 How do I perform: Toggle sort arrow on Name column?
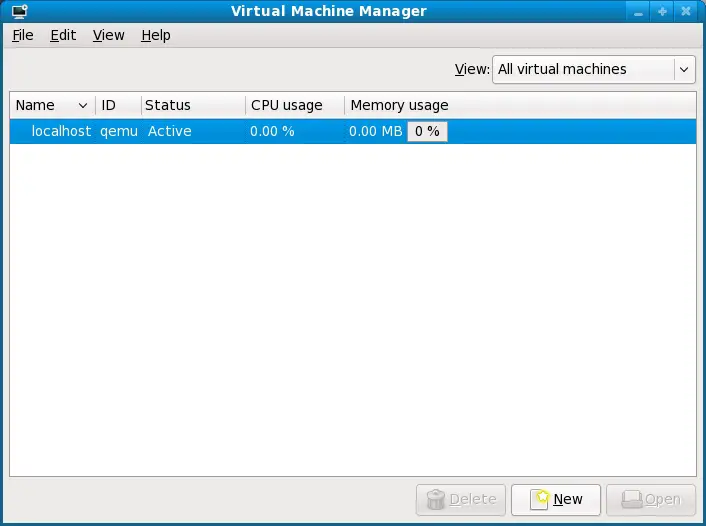(82, 105)
